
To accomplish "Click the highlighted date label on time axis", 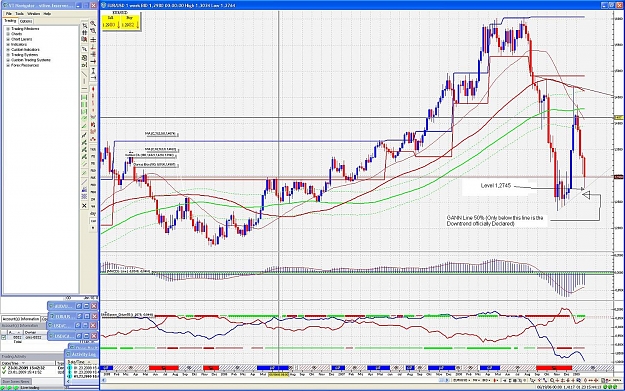I will 278,375.
